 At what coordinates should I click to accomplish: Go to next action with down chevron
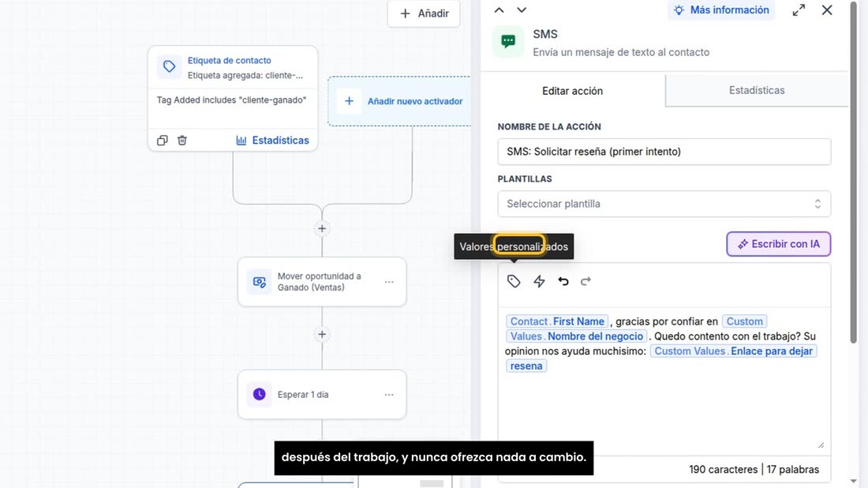pyautogui.click(x=522, y=10)
